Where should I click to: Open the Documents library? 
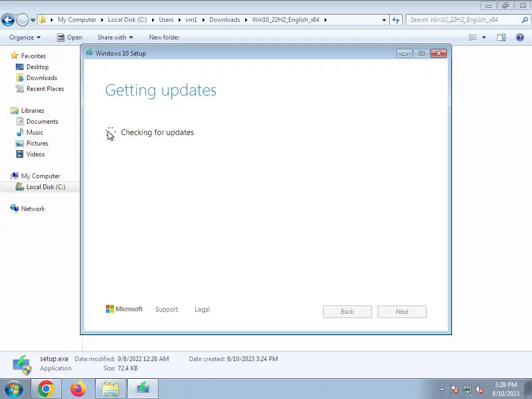(x=37, y=121)
